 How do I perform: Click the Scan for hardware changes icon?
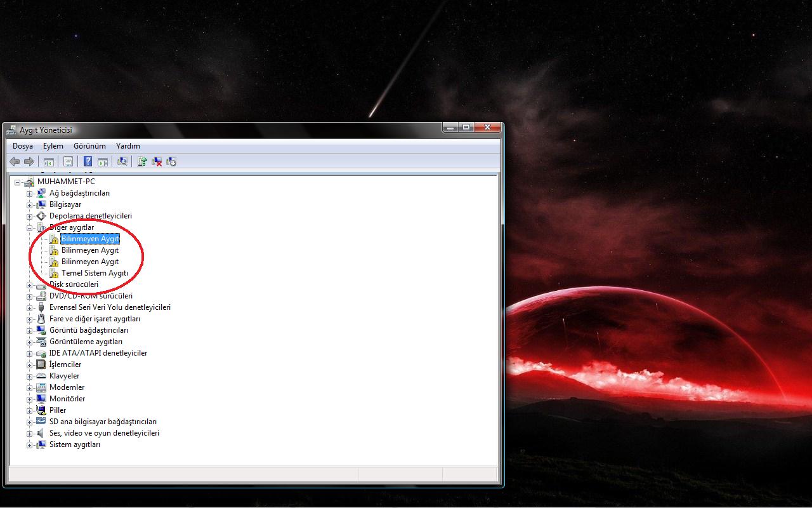122,162
